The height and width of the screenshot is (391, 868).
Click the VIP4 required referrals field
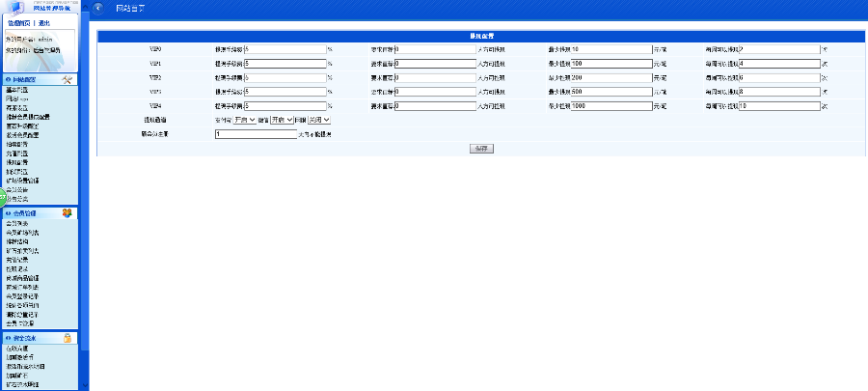436,106
